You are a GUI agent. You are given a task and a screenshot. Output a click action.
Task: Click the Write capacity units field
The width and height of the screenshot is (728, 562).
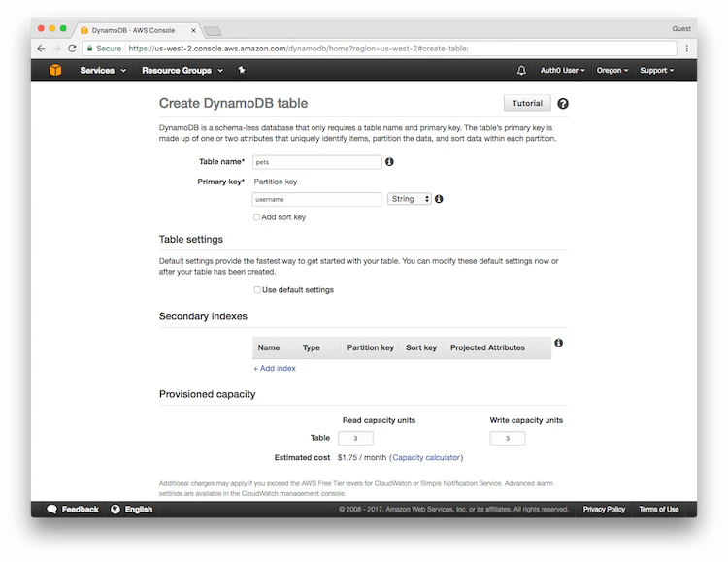(x=508, y=438)
